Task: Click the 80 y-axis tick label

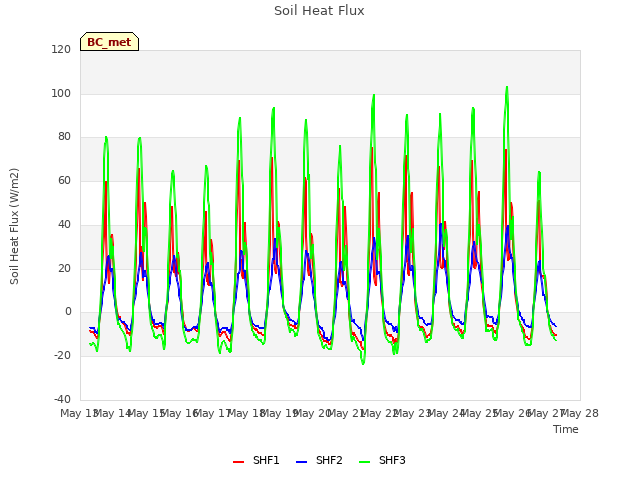Action: click(64, 137)
